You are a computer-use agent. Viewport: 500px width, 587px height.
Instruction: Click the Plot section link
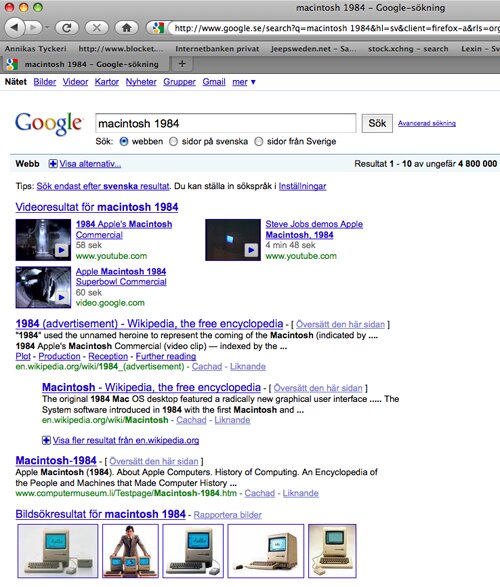pyautogui.click(x=23, y=356)
